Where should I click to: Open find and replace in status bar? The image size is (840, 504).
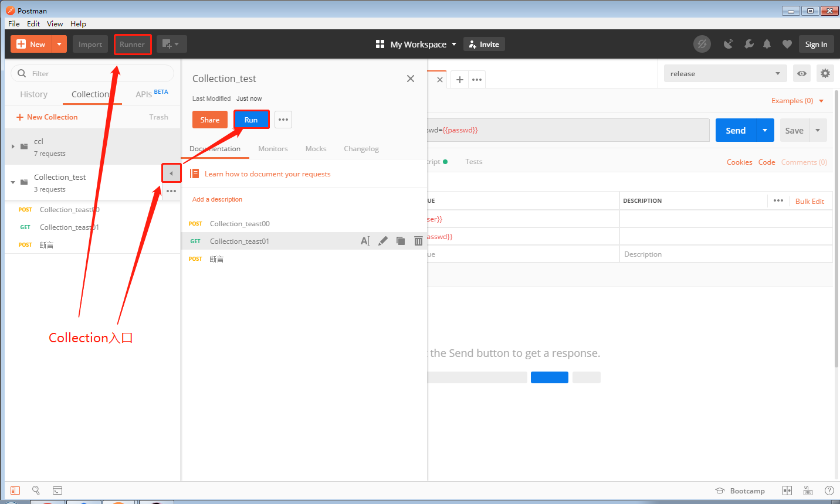point(36,491)
